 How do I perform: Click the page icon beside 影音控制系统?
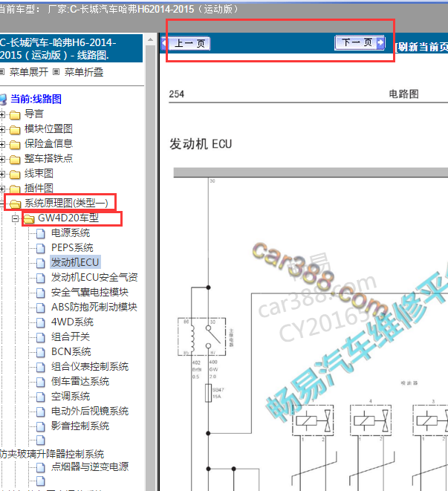click(40, 427)
